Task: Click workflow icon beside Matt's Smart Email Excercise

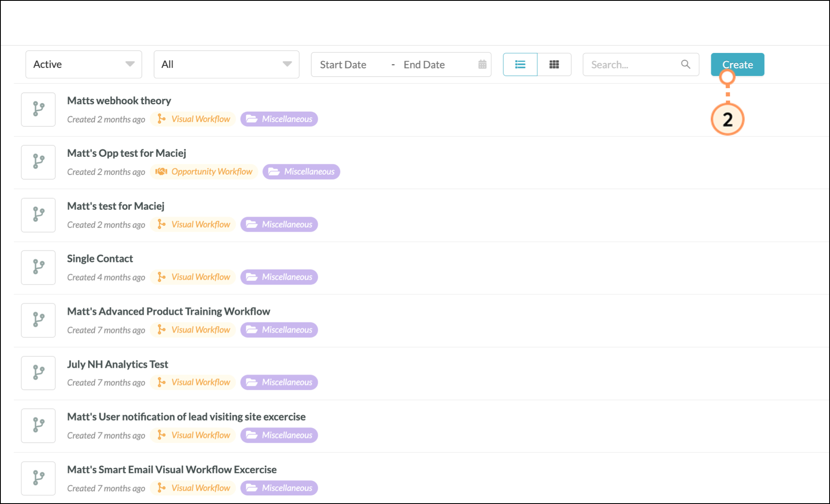Action: tap(39, 478)
